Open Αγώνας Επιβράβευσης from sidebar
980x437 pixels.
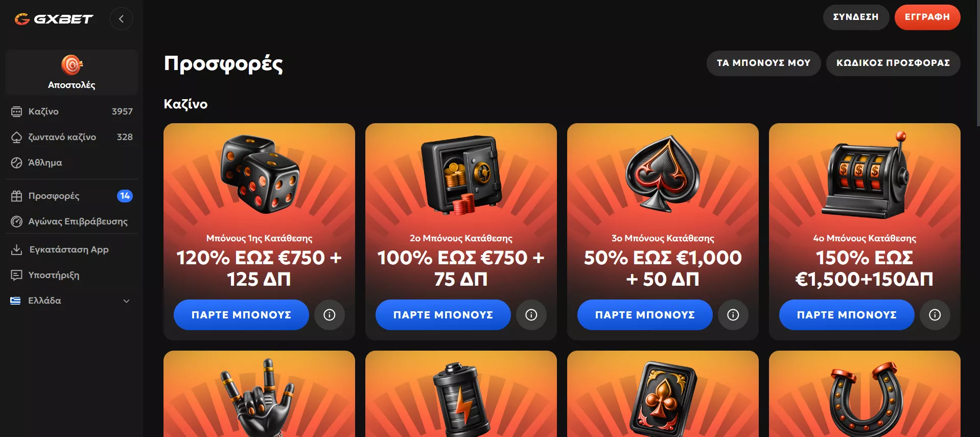click(x=72, y=221)
